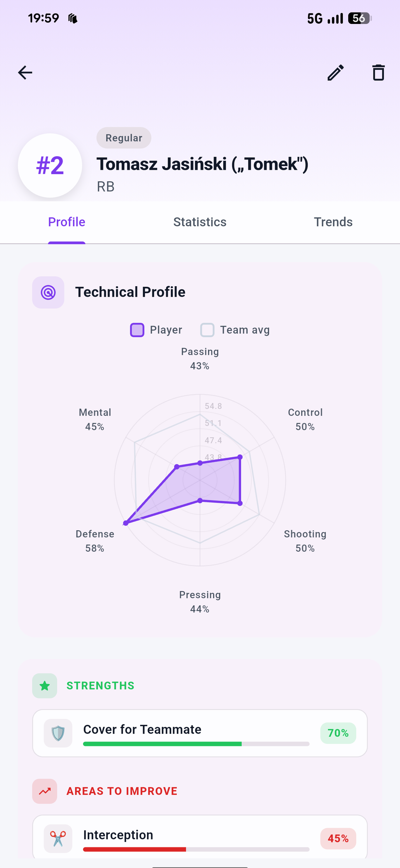Select the Profile tab
This screenshot has width=400, height=868.
click(66, 222)
